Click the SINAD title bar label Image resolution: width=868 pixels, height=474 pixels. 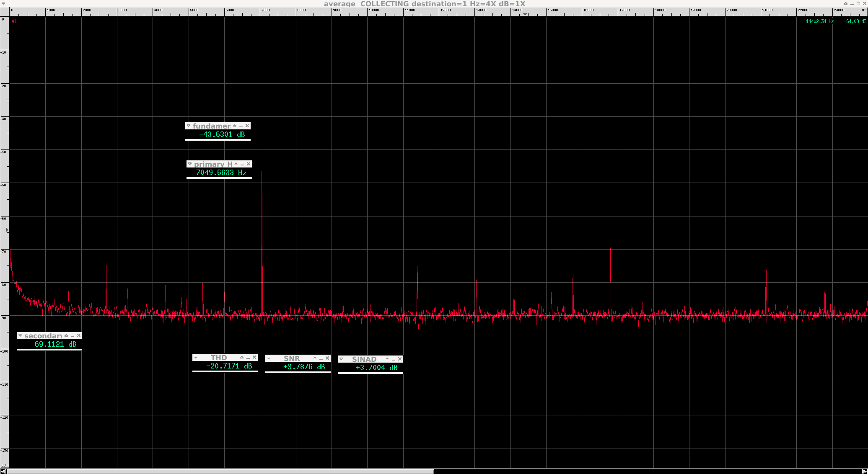[x=364, y=359]
